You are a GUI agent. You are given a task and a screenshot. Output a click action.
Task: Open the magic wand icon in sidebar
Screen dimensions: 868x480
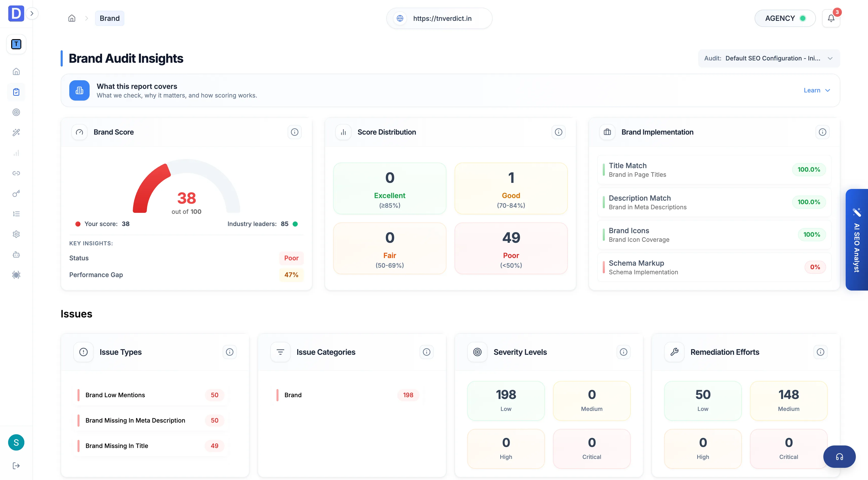click(16, 133)
